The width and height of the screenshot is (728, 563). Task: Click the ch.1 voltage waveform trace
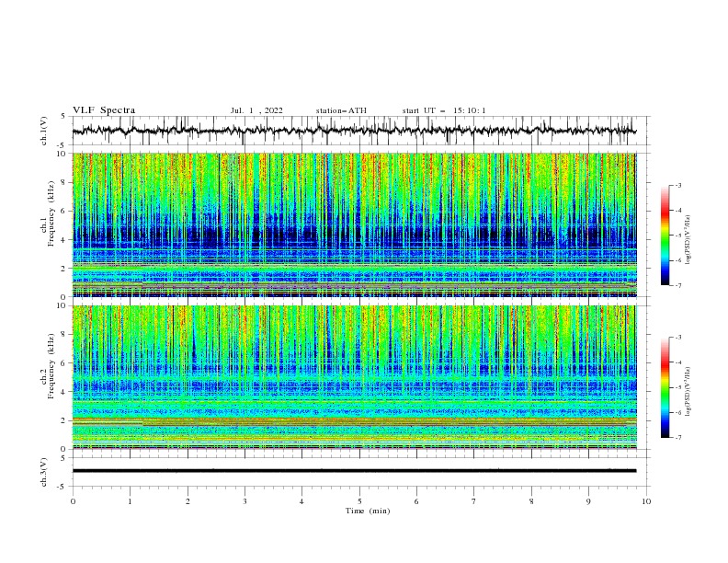click(x=354, y=131)
